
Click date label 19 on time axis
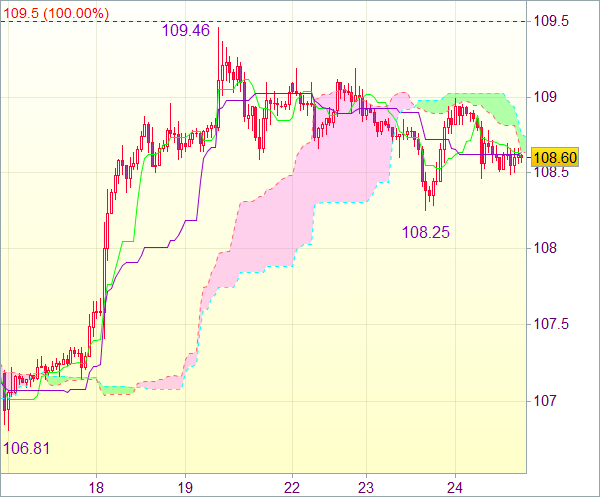(186, 488)
